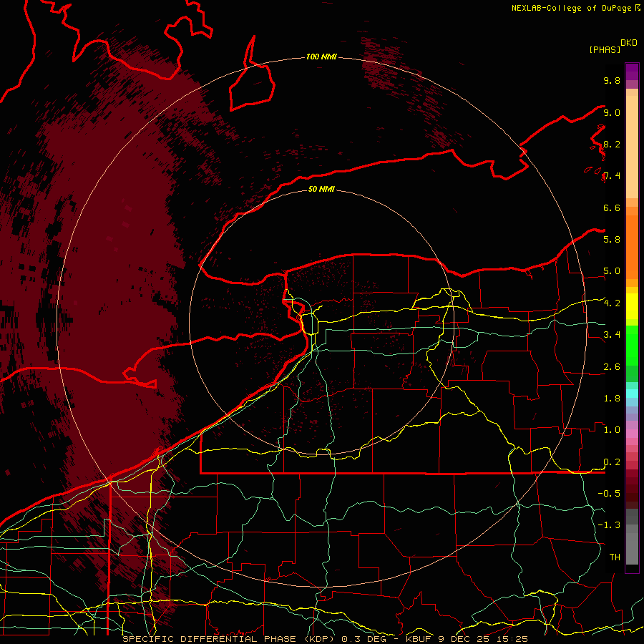The height and width of the screenshot is (644, 644).
Task: Click the 4.2 value on color scale
Action: click(612, 303)
